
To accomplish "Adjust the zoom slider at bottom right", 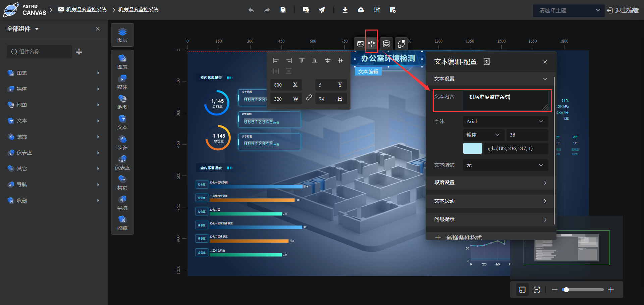I will click(x=567, y=289).
